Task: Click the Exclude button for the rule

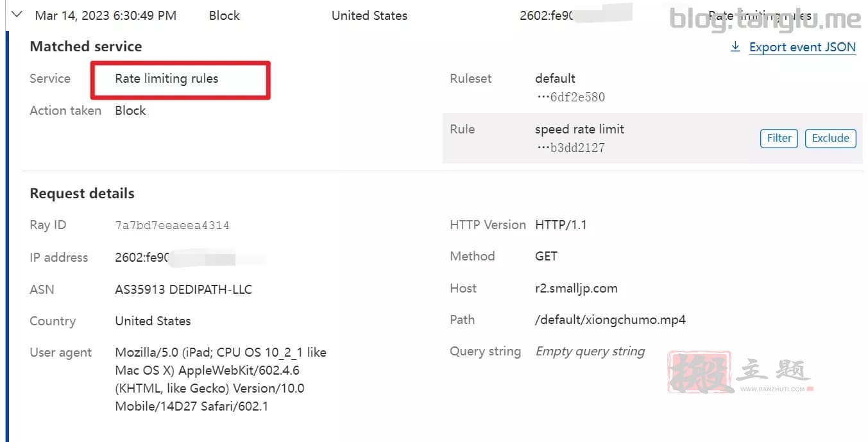Action: (830, 138)
